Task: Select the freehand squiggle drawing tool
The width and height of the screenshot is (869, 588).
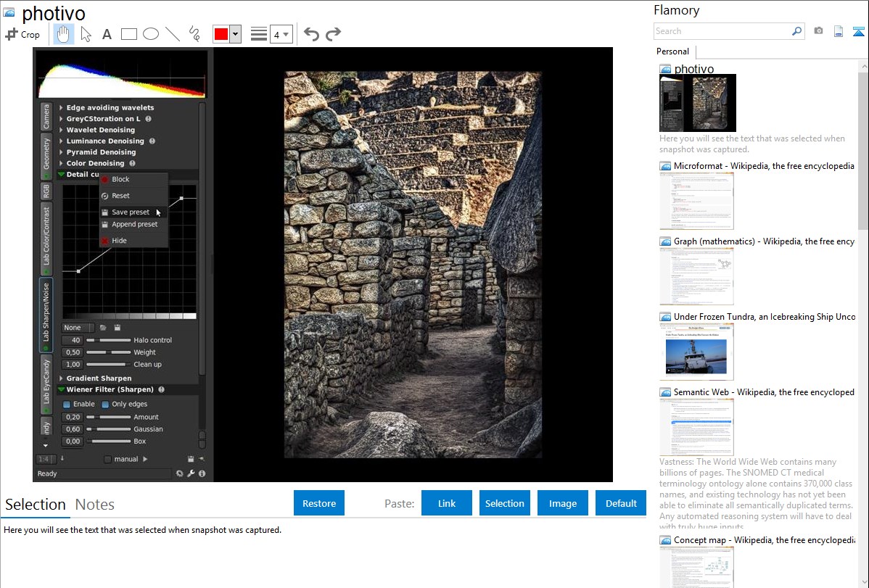Action: coord(194,34)
